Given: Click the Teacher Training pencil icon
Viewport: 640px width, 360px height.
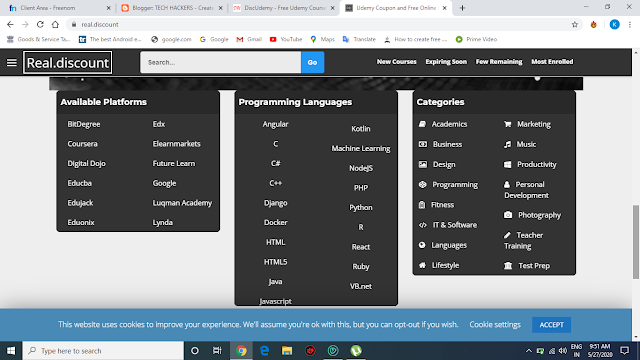Looking at the screenshot, I should (x=507, y=235).
